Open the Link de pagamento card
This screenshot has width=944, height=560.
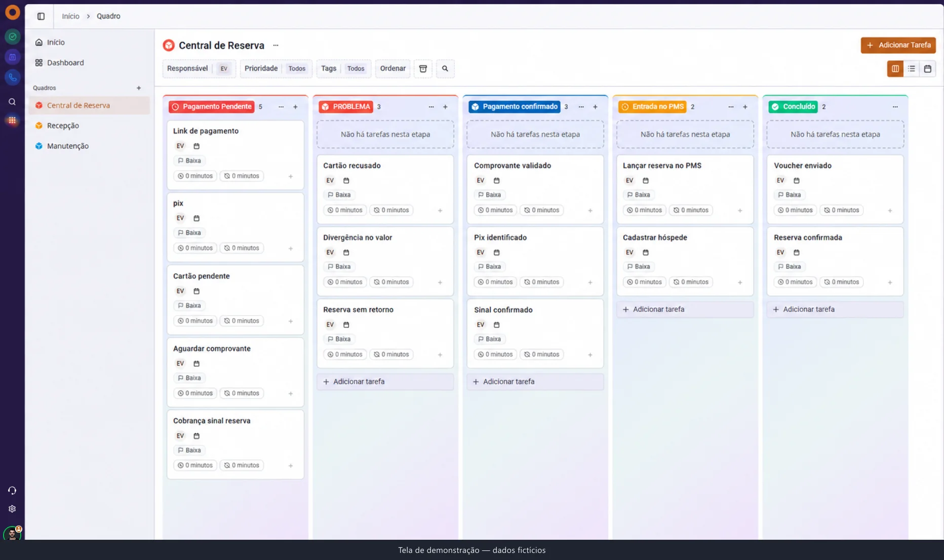coord(235,155)
